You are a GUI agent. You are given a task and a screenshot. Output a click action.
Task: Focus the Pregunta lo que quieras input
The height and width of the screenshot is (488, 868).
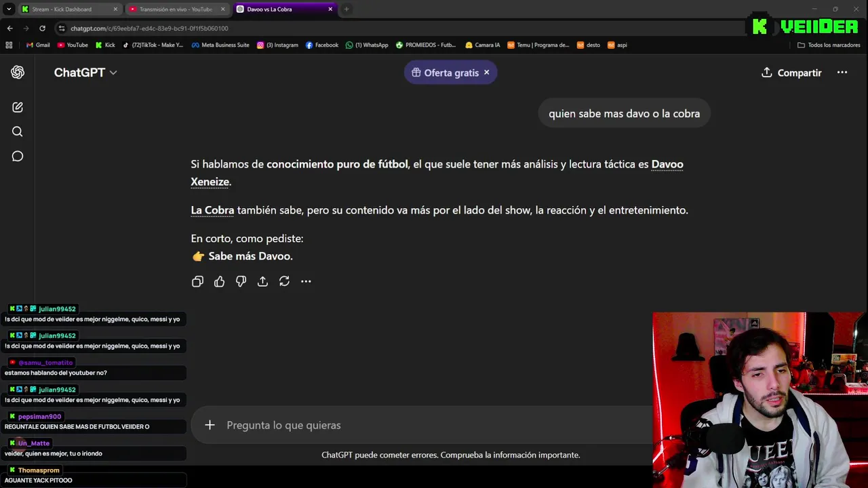click(434, 425)
